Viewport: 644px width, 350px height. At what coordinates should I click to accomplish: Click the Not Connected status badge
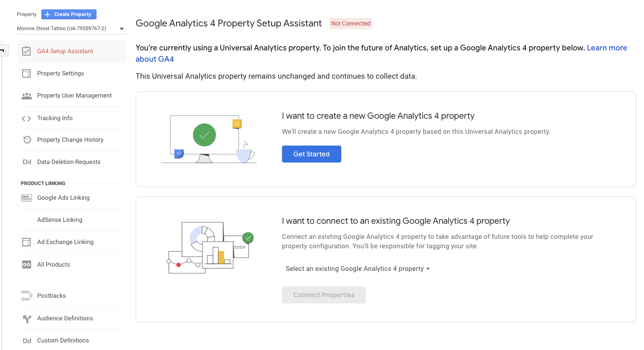pyautogui.click(x=351, y=24)
